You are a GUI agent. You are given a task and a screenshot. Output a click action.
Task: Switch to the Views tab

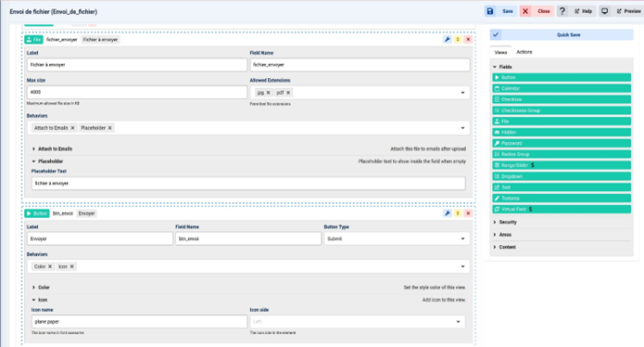pos(500,52)
